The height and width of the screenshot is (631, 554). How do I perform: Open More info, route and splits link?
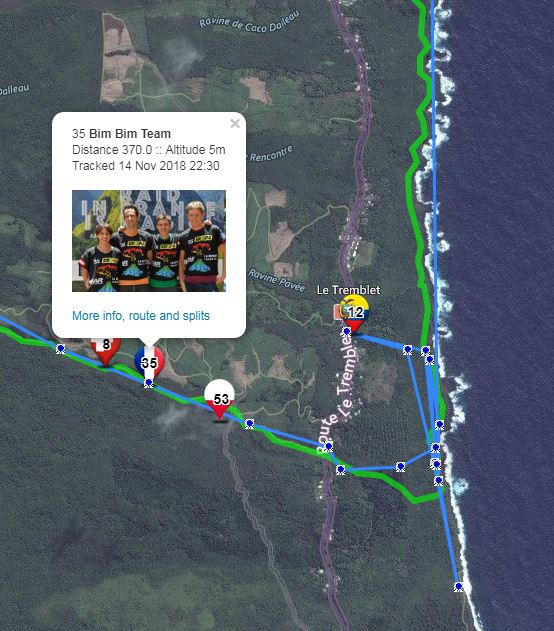coord(141,316)
